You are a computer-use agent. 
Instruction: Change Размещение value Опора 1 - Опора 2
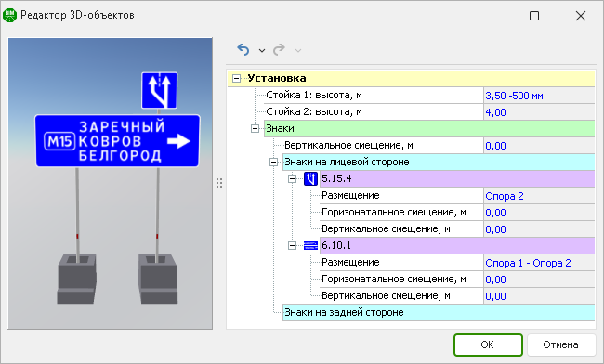point(539,263)
